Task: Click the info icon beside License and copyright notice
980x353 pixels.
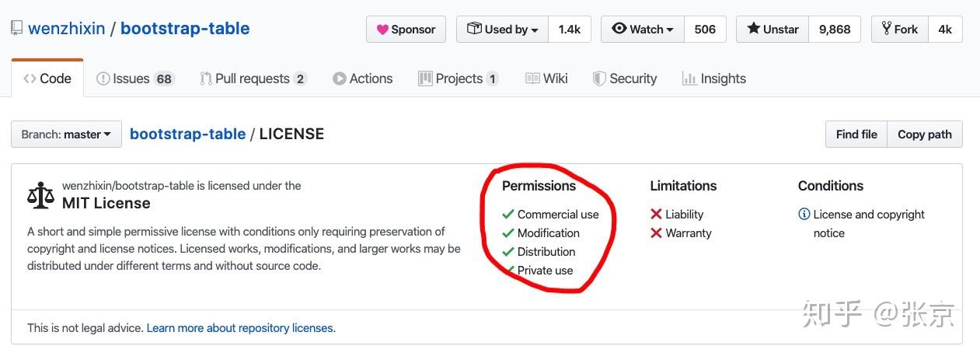Action: coord(804,215)
